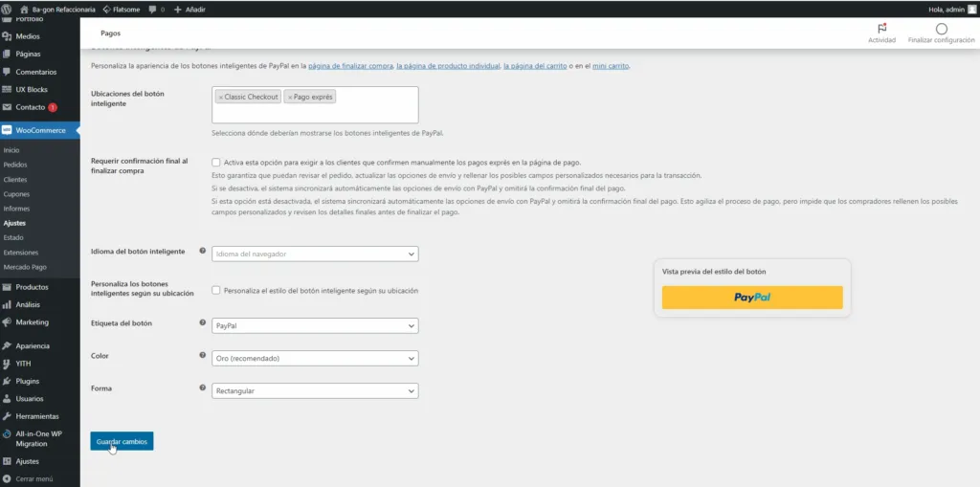980x487 pixels.
Task: Click the plus Añadir icon
Action: pyautogui.click(x=178, y=10)
